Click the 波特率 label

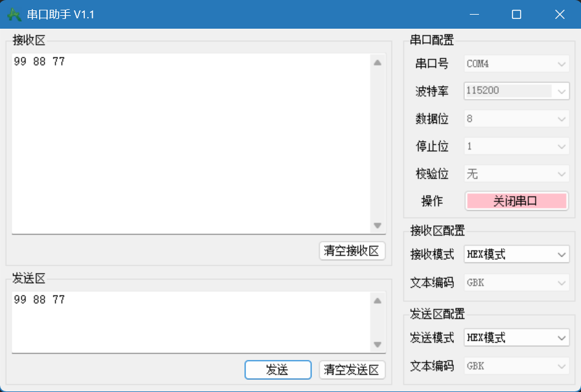432,91
